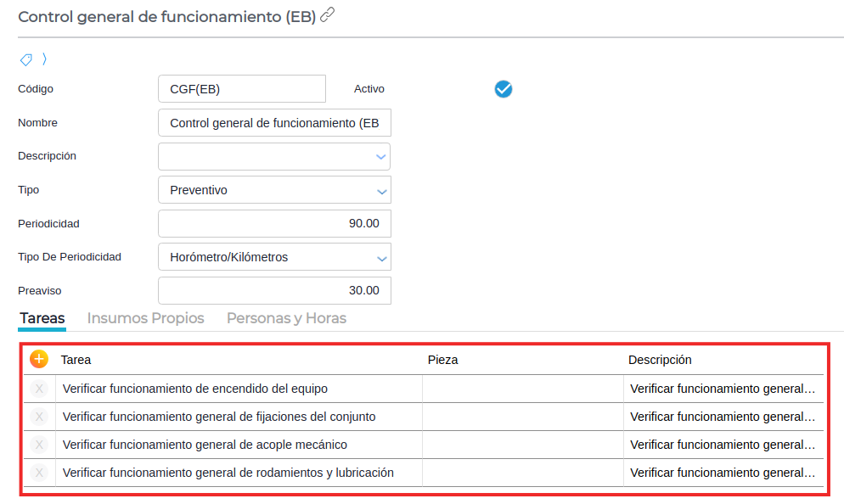Click the tag icon under the title

pos(26,59)
